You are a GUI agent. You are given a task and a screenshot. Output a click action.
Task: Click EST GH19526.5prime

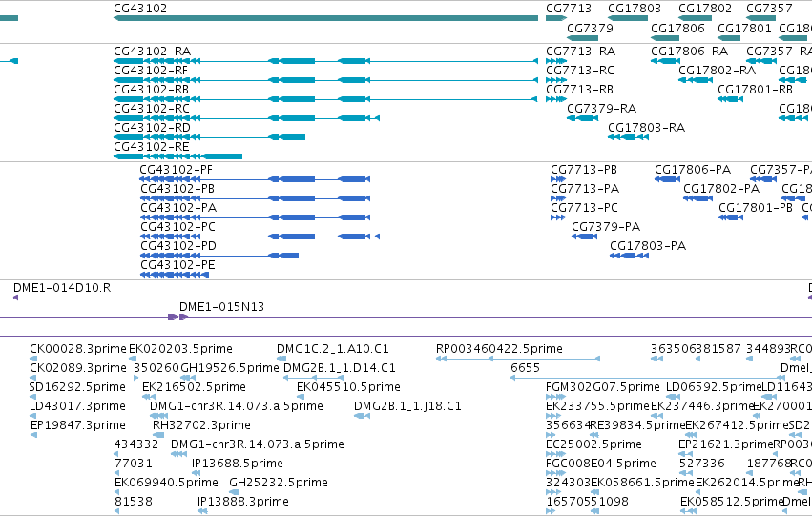coord(229,368)
